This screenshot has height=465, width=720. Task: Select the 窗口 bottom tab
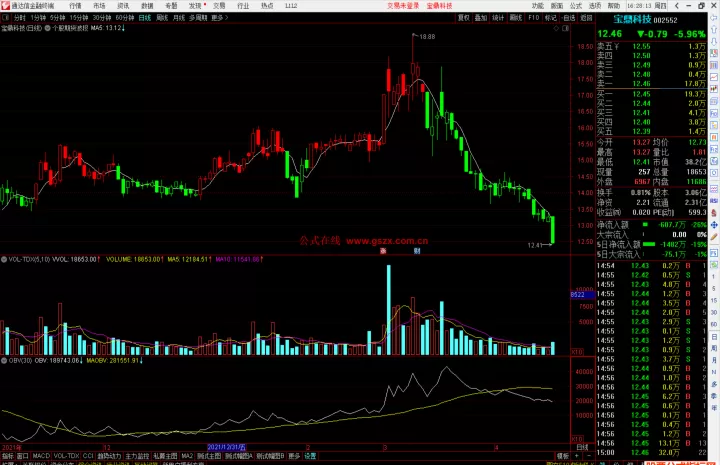[x=22, y=456]
